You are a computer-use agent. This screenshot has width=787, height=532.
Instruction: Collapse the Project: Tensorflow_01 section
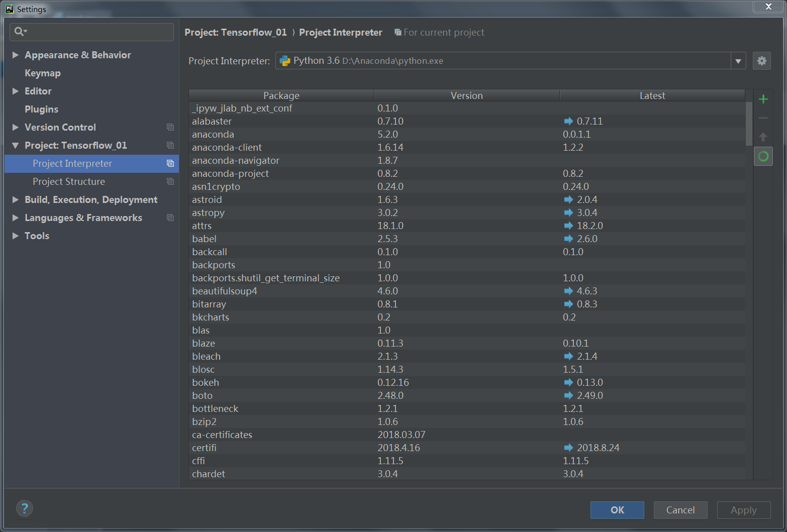coord(16,145)
